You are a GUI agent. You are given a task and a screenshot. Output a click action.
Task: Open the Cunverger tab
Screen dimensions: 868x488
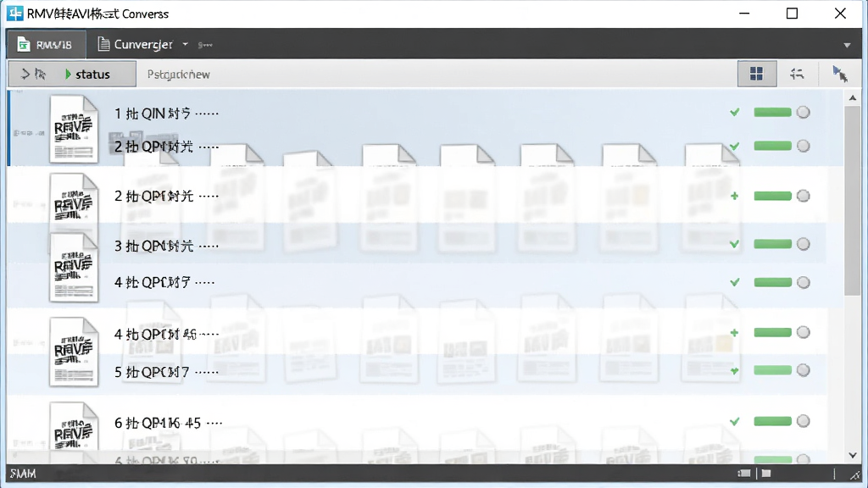pyautogui.click(x=135, y=44)
